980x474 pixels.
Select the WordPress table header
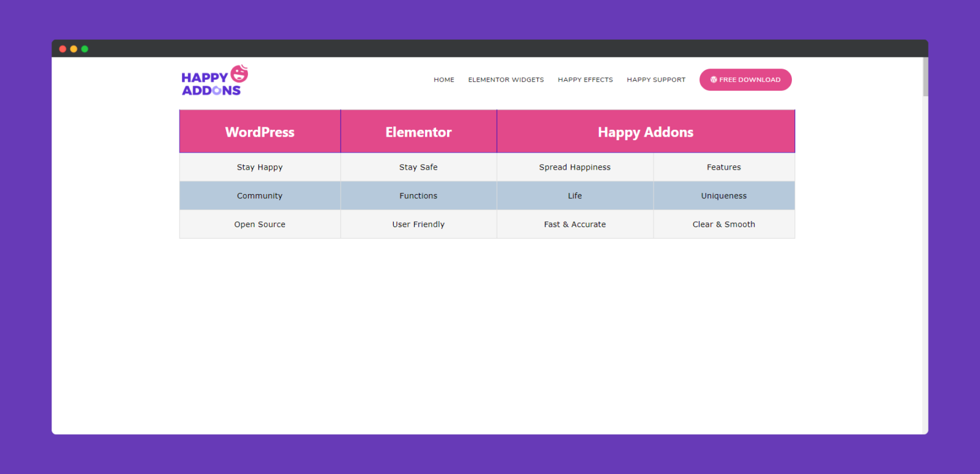[x=260, y=132]
